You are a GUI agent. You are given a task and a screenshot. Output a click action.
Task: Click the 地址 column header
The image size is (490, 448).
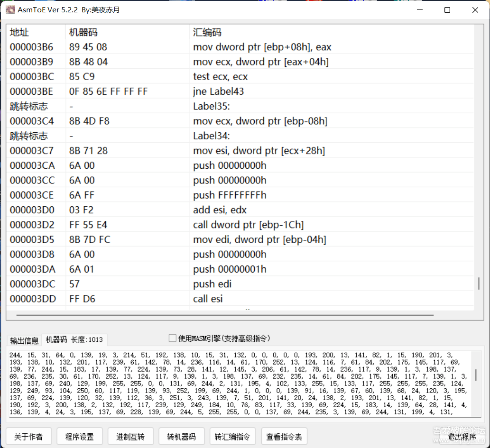(20, 32)
